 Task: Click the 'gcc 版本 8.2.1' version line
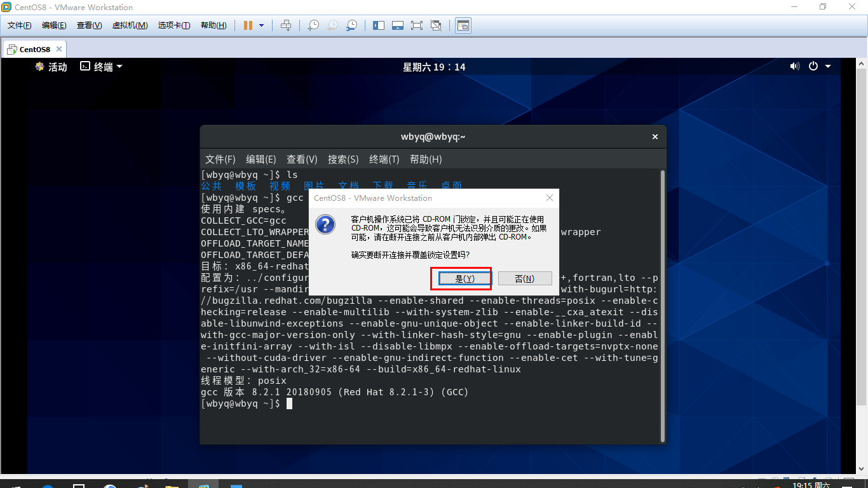(335, 392)
